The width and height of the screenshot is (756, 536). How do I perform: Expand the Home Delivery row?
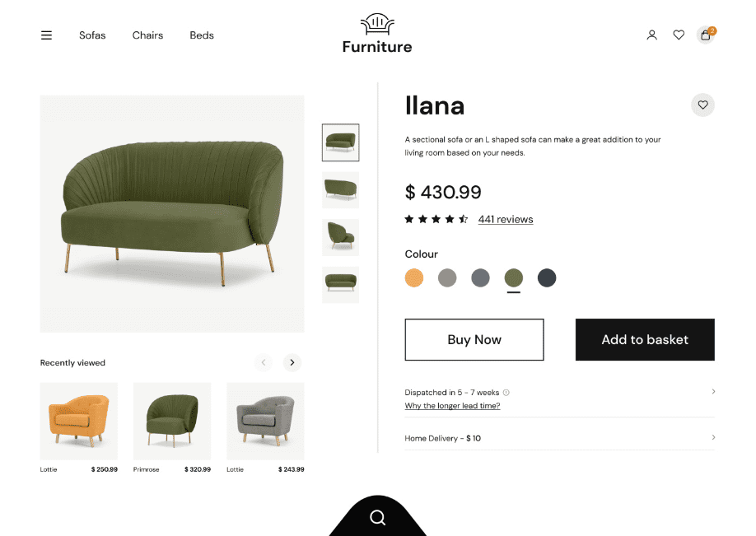(713, 438)
